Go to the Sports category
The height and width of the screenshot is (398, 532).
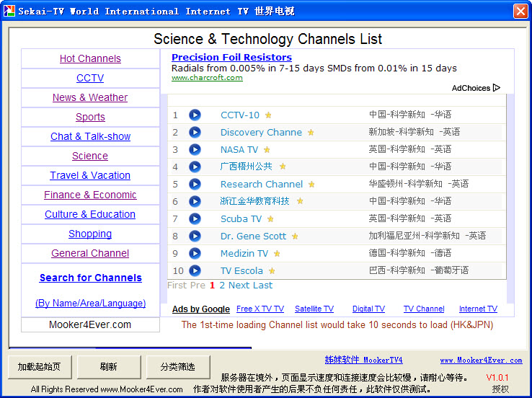click(x=90, y=117)
